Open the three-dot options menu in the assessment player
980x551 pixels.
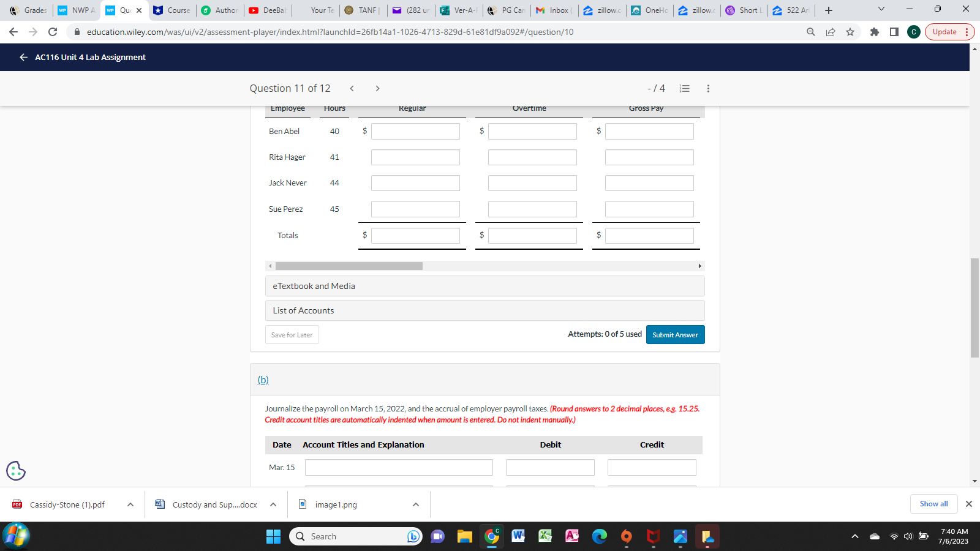707,88
